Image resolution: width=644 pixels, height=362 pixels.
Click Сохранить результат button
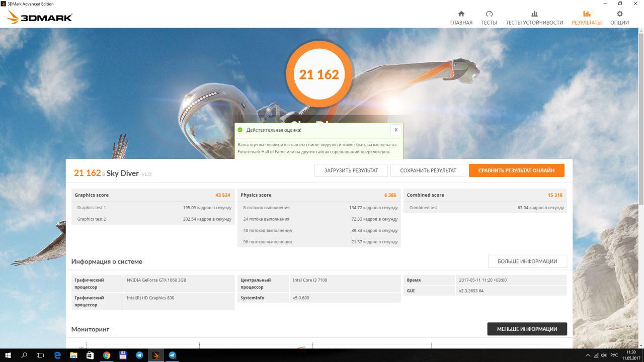428,170
